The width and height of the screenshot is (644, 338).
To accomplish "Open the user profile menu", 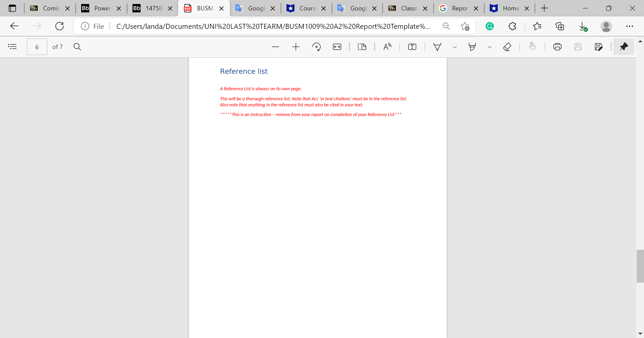I will pyautogui.click(x=606, y=26).
